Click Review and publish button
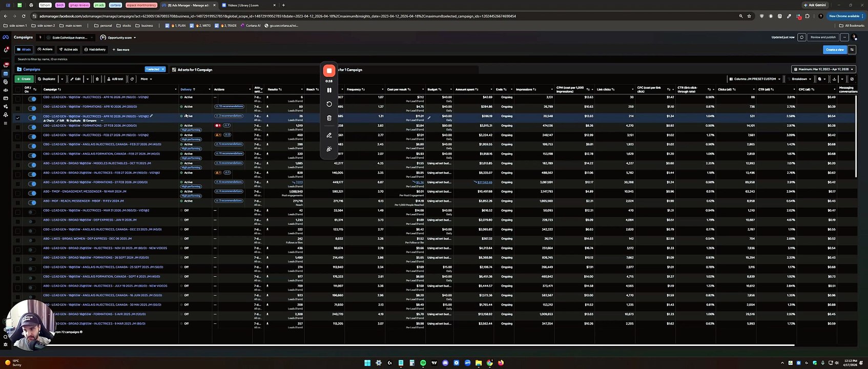Viewport: 868px width, 369px height. (x=823, y=37)
